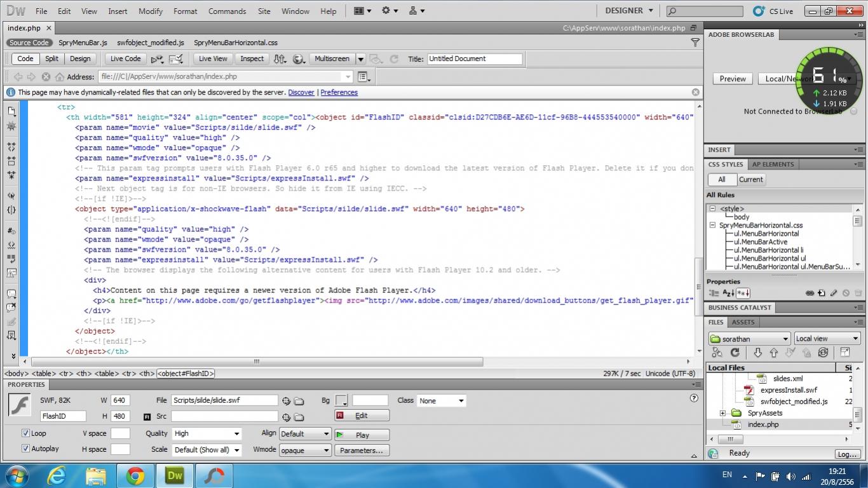Expand the SpryAssets folder
This screenshot has height=488, width=868.
(x=722, y=413)
